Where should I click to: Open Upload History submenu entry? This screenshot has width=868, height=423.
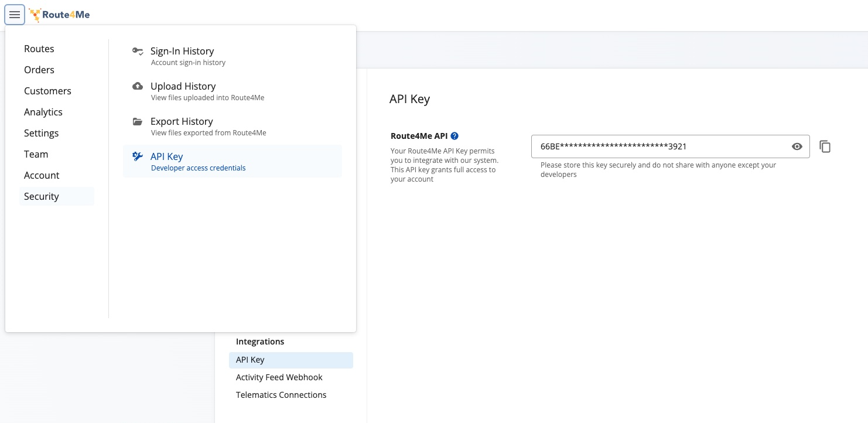[233, 91]
